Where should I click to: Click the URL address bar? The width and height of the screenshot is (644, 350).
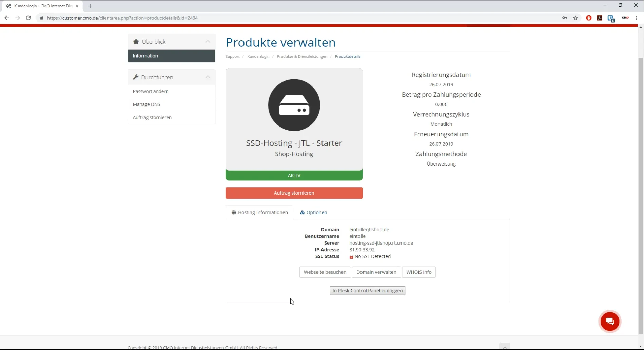tap(298, 18)
